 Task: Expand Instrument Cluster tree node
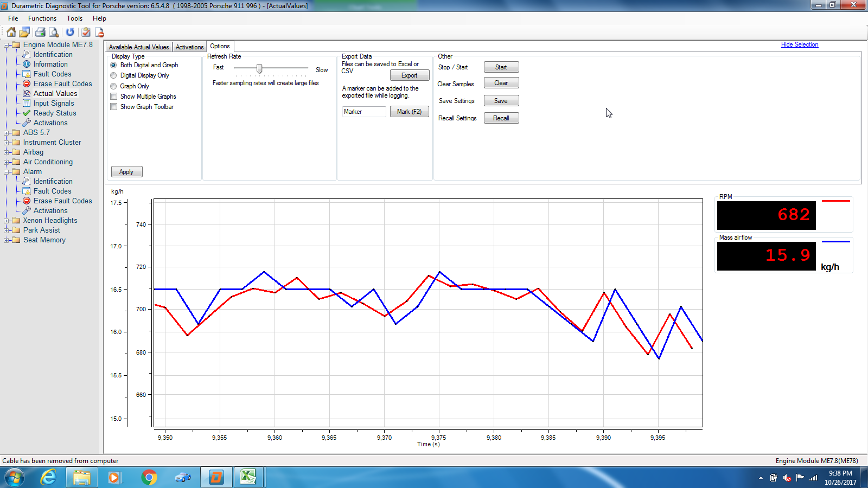7,143
